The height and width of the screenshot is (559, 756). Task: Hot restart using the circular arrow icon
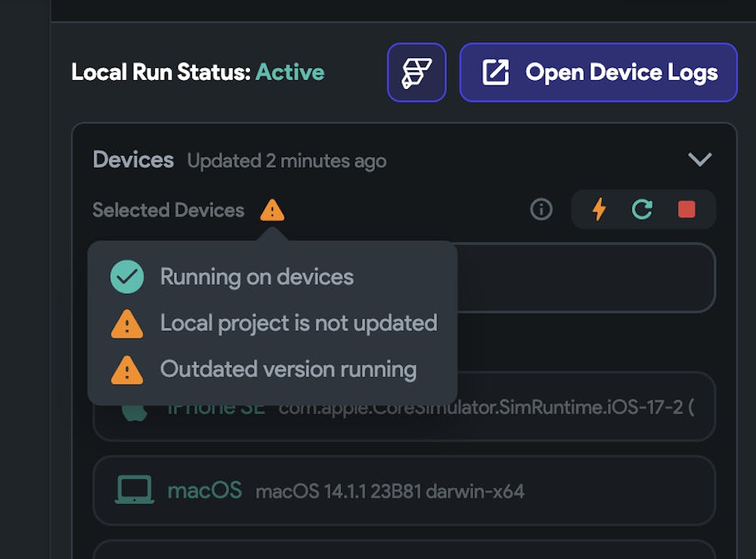pyautogui.click(x=642, y=209)
